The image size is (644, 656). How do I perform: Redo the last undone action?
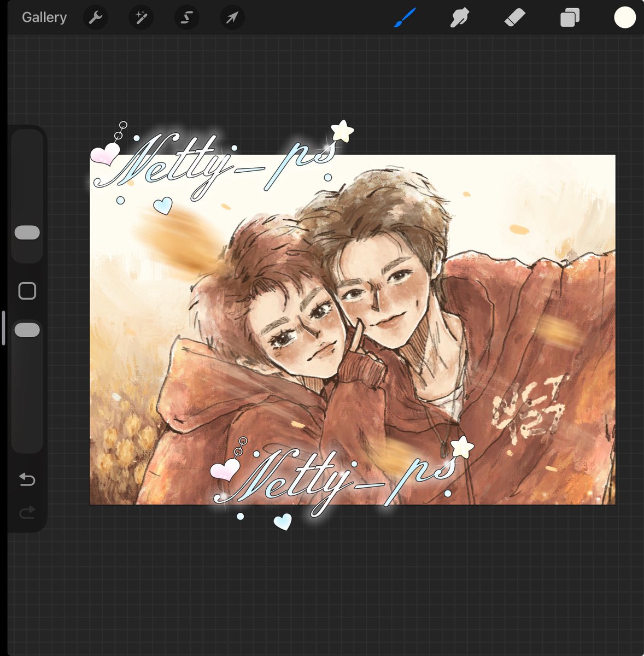27,512
